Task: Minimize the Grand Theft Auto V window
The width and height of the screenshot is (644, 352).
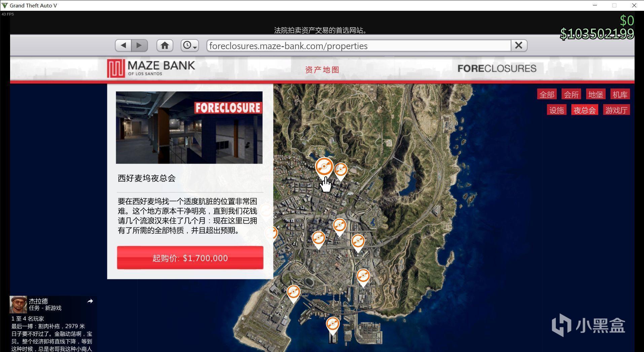Action: click(595, 5)
